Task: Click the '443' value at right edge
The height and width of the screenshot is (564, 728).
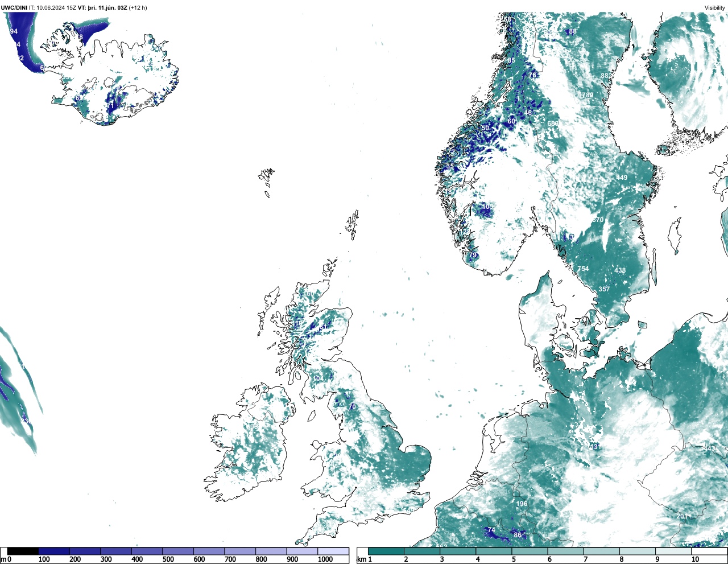Action: point(709,448)
